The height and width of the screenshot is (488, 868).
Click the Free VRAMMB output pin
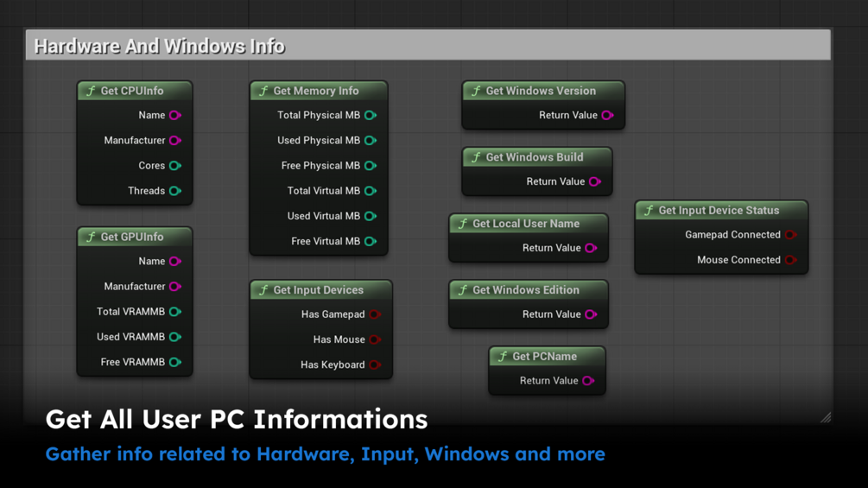point(175,362)
